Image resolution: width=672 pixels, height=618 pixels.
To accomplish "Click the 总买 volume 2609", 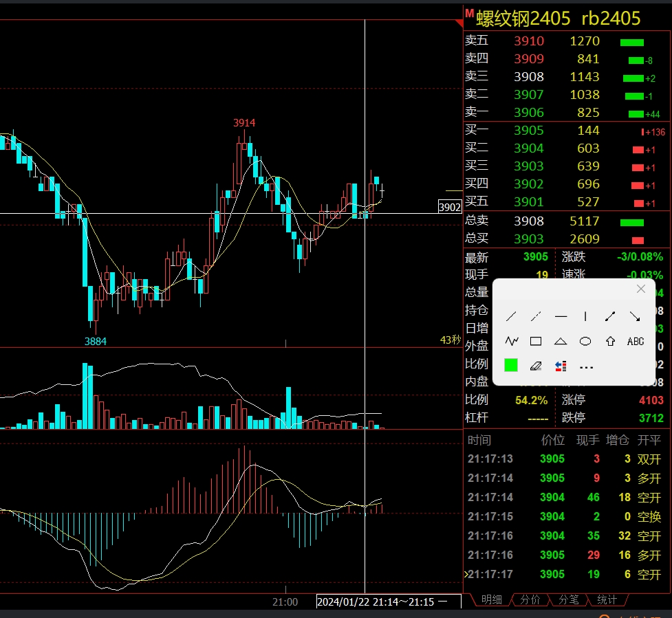I will [x=585, y=239].
